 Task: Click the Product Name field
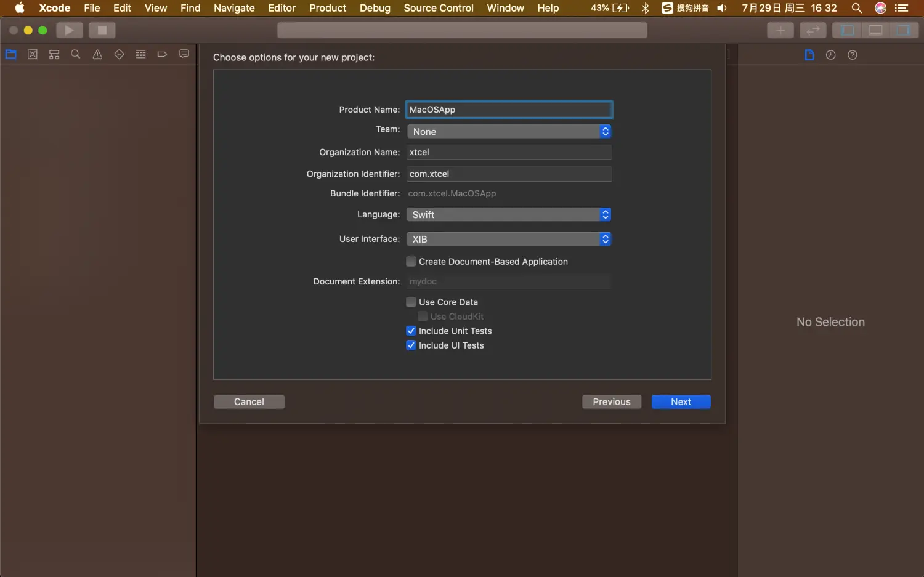click(x=509, y=110)
